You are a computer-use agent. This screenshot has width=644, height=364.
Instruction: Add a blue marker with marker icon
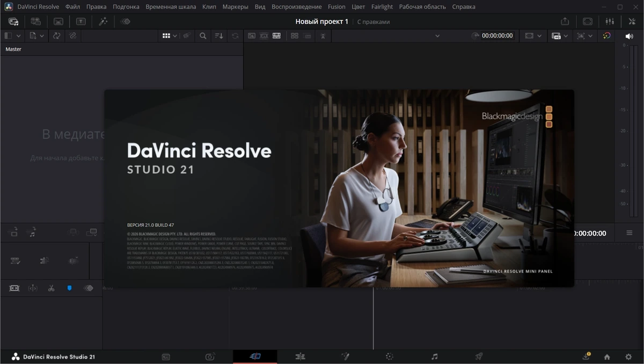69,288
